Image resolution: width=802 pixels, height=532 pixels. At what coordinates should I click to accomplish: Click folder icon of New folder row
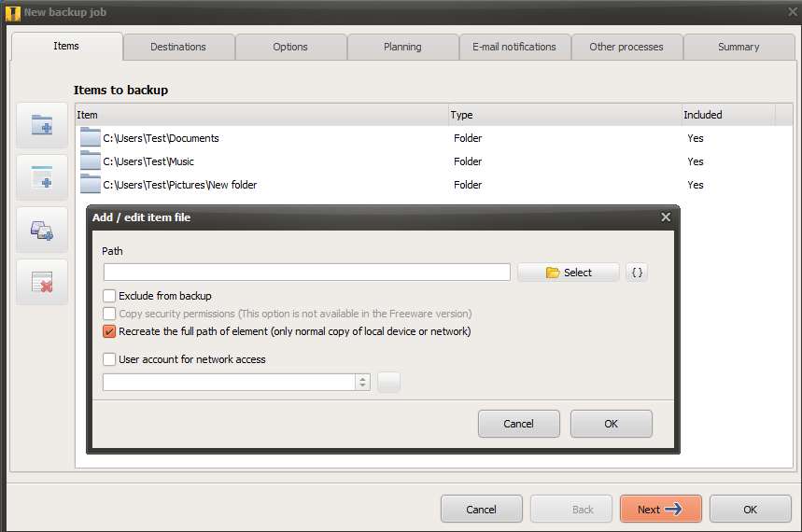pyautogui.click(x=91, y=184)
